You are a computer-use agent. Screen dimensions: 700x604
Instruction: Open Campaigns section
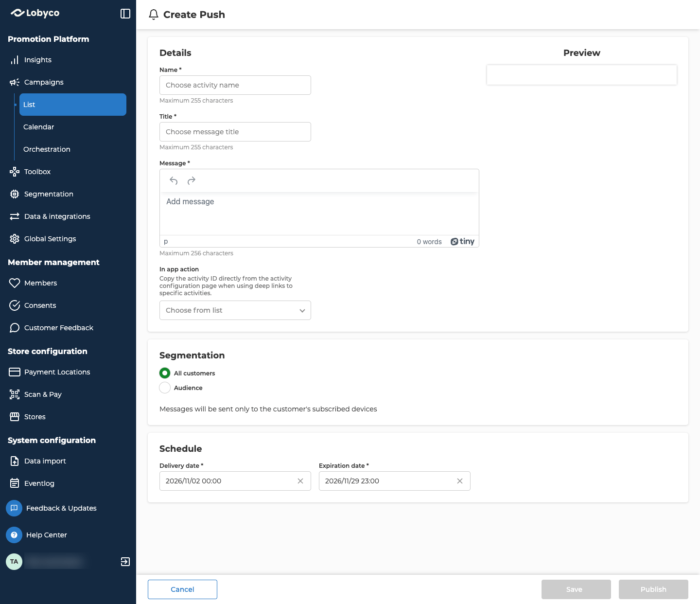(x=44, y=82)
